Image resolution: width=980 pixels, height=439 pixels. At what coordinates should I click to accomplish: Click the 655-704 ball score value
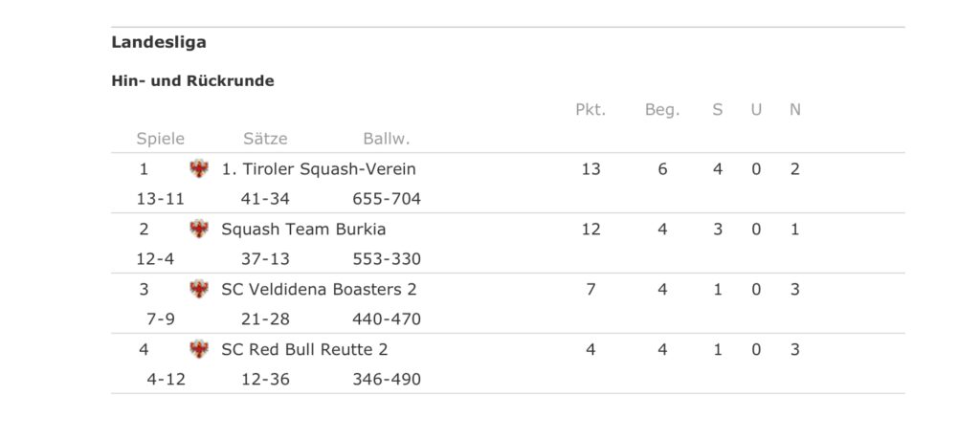(387, 199)
